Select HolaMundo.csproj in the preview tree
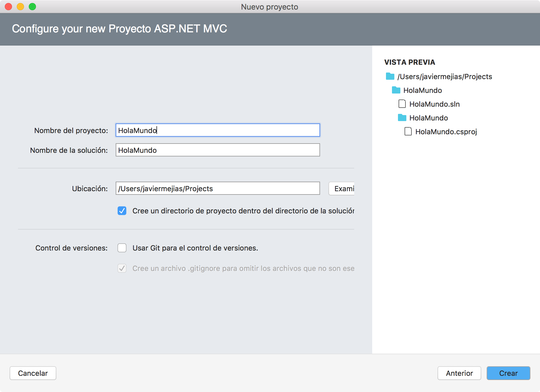540x392 pixels. coord(447,132)
